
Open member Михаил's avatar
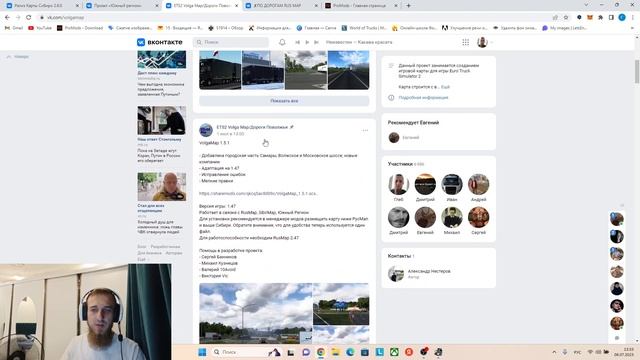452,217
